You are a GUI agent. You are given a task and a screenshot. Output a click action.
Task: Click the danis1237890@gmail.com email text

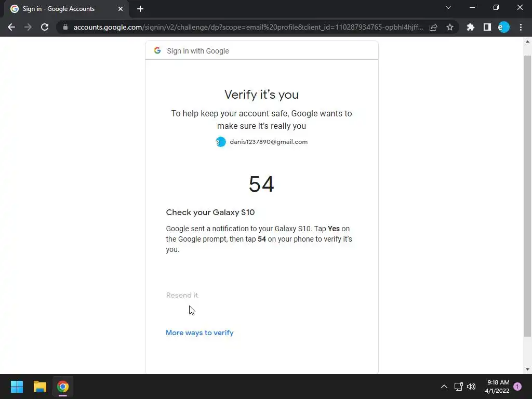tap(269, 142)
